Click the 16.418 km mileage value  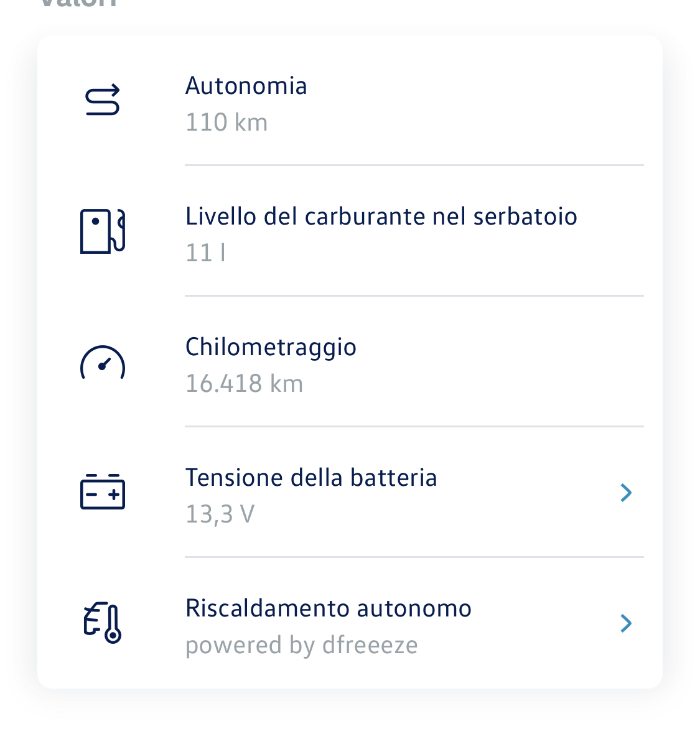pyautogui.click(x=244, y=384)
